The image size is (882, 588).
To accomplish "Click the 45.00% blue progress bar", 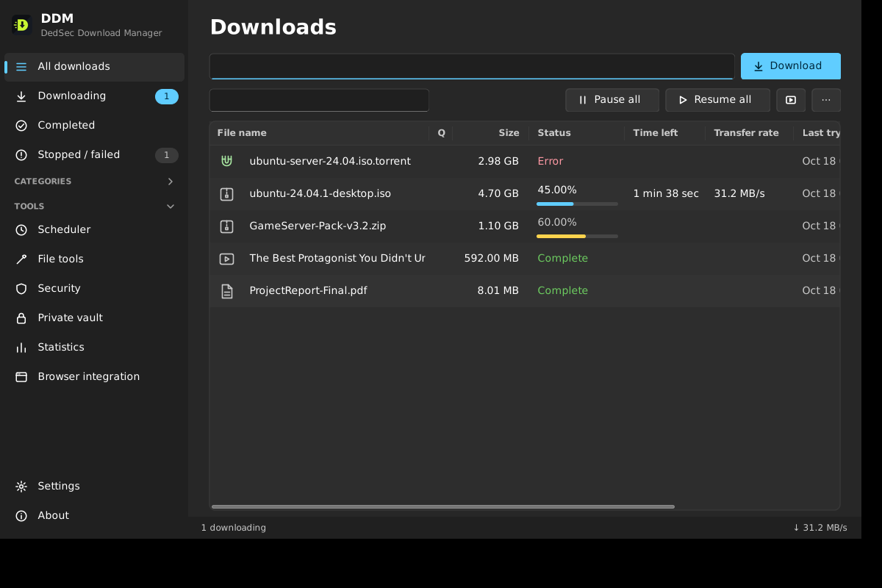I will pos(577,204).
